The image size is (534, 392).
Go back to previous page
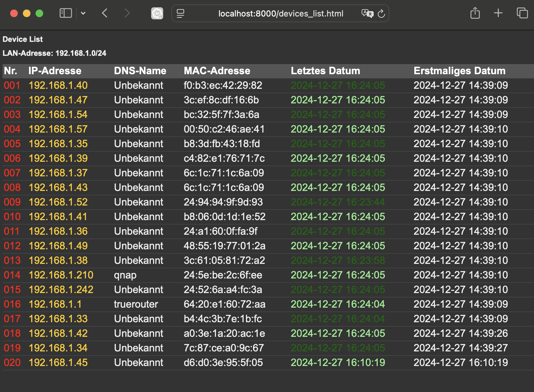click(x=105, y=13)
